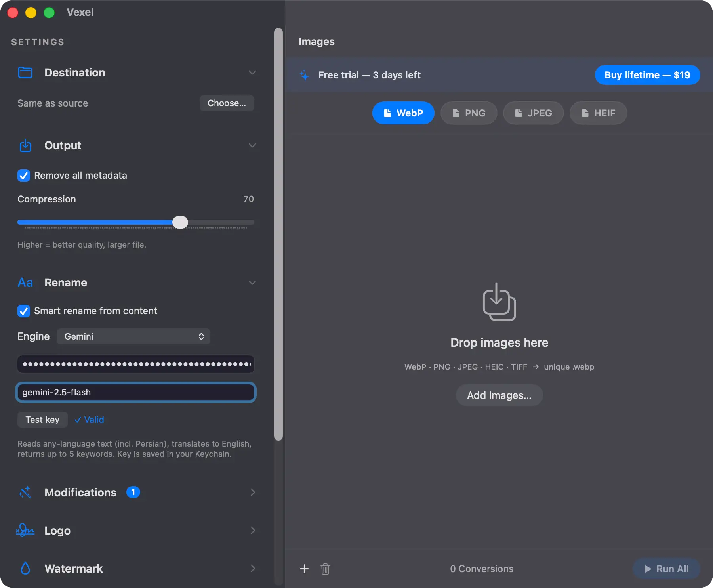This screenshot has width=713, height=588.
Task: Click 'Free trial — 3 days left' text
Action: tap(369, 75)
